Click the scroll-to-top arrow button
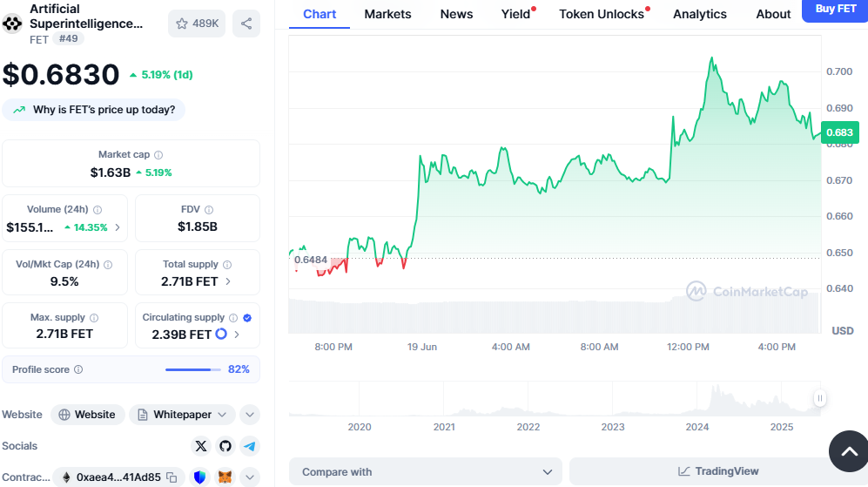Image resolution: width=868 pixels, height=487 pixels. pyautogui.click(x=849, y=451)
